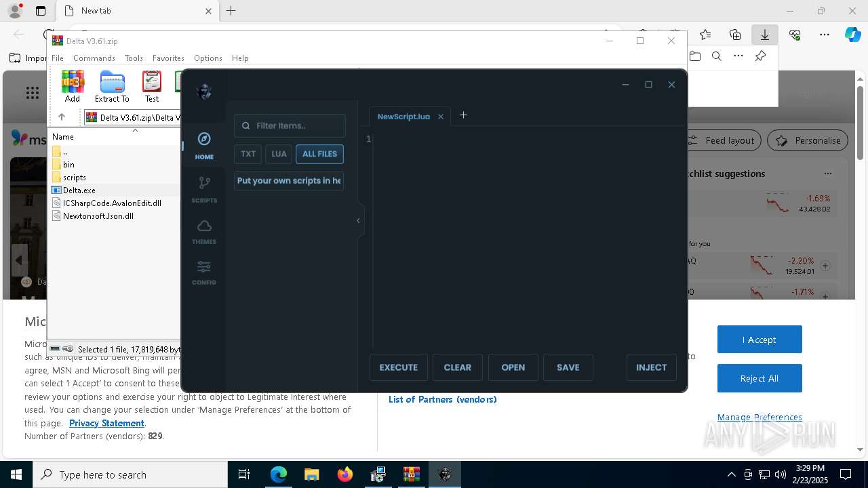This screenshot has width=868, height=488.
Task: Click the SAVE button
Action: coord(568,367)
